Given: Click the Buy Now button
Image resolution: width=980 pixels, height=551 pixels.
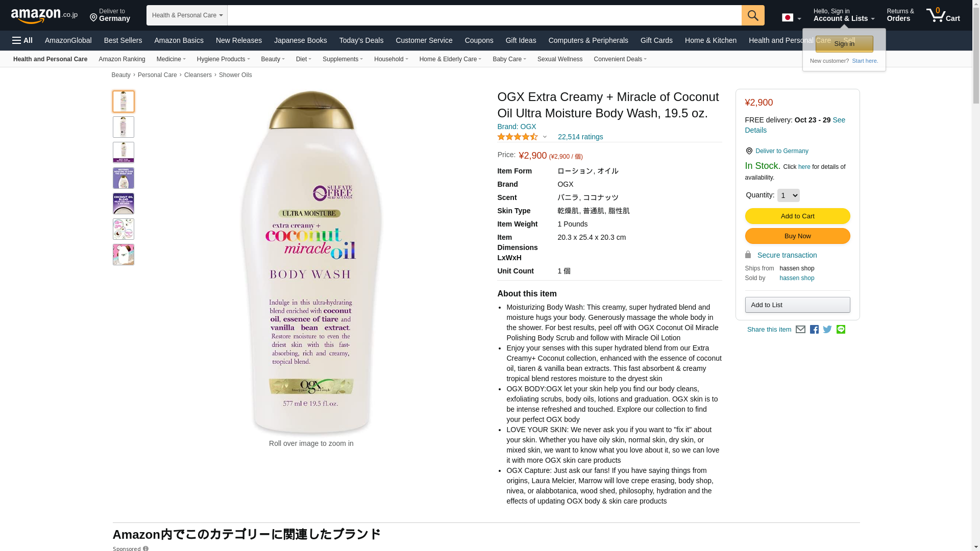Looking at the screenshot, I should [x=797, y=236].
